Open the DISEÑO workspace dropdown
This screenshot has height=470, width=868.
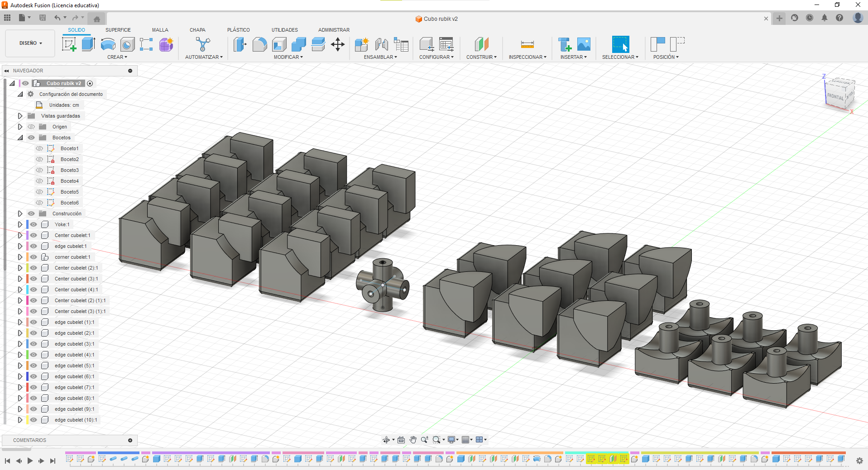[30, 43]
